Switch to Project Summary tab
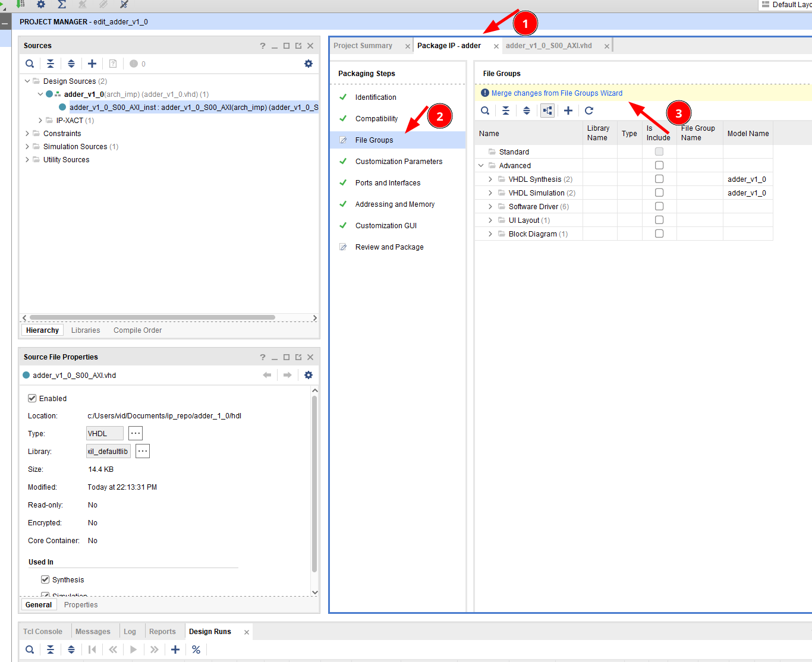The image size is (812, 662). coord(363,46)
